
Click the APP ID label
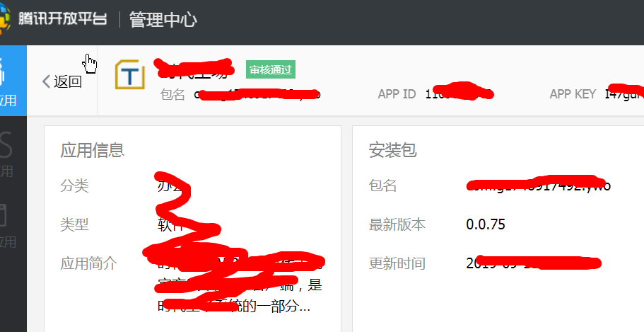coord(397,94)
